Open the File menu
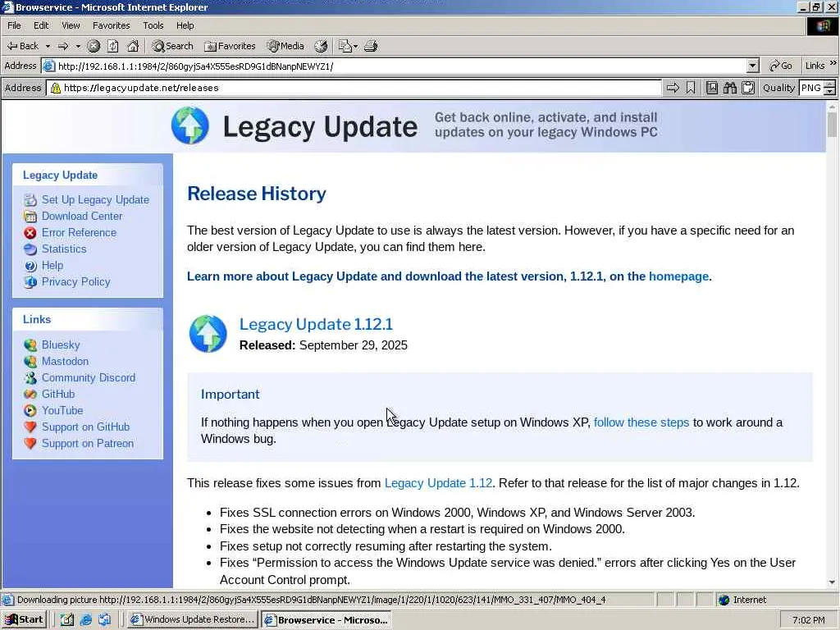 (14, 25)
